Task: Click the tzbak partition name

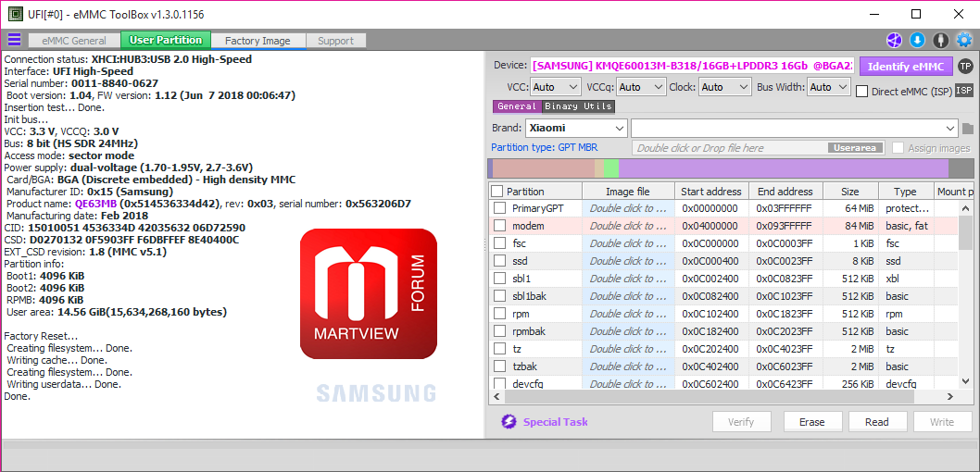Action: point(526,366)
